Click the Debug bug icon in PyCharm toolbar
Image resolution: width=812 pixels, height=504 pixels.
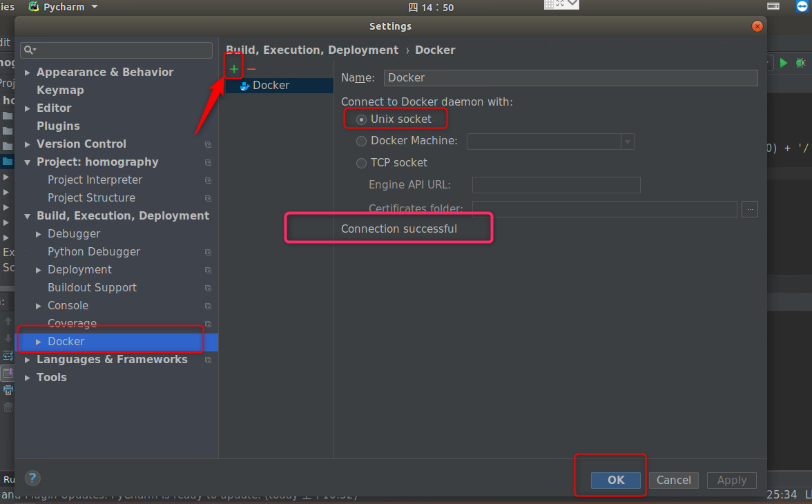point(800,63)
